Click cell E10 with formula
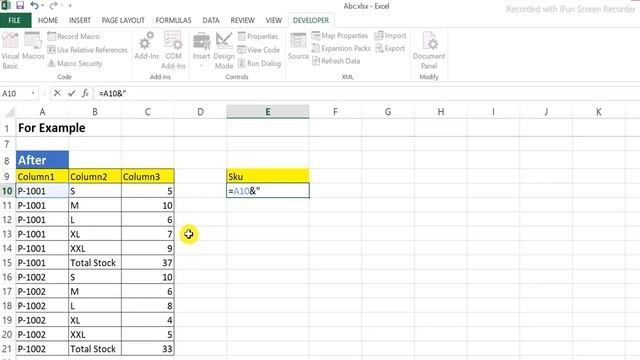 click(268, 191)
